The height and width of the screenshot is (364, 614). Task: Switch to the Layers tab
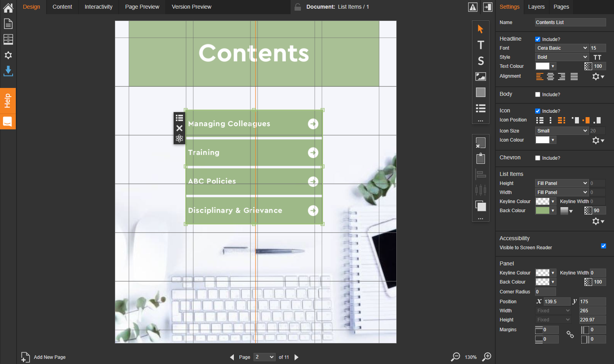point(536,7)
